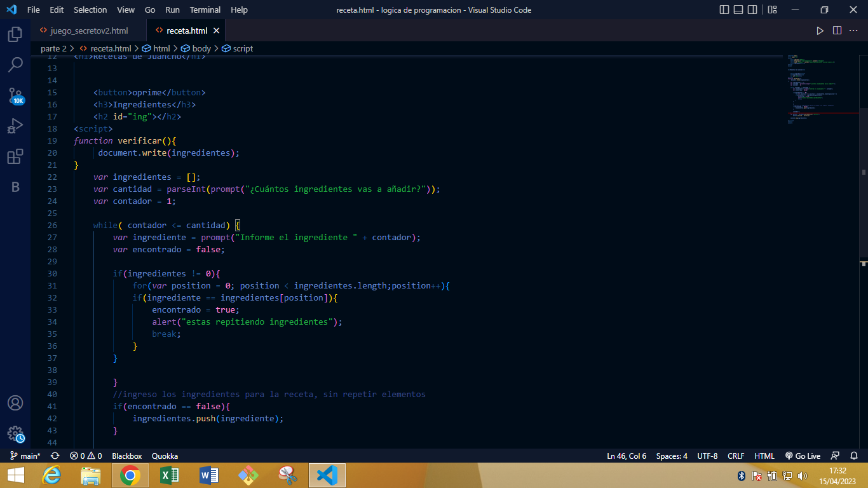Change encoding via UTF-8
The height and width of the screenshot is (488, 868).
point(707,456)
